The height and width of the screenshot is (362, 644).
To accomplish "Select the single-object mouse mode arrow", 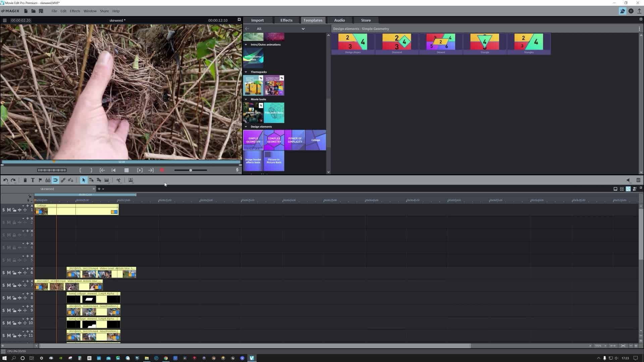I will [x=84, y=180].
